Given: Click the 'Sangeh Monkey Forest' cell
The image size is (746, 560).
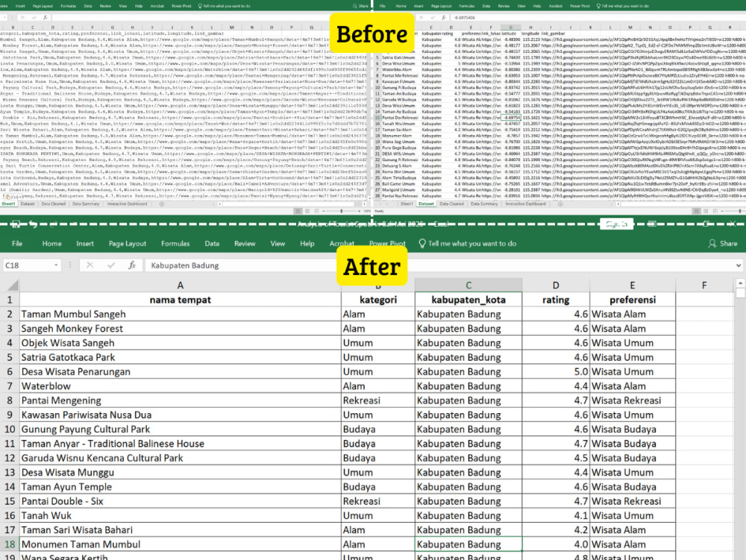Looking at the screenshot, I should pyautogui.click(x=181, y=329).
